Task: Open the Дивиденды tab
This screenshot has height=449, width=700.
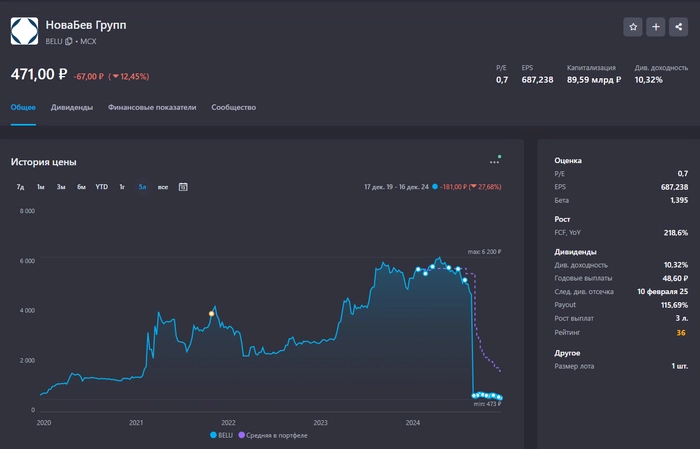Action: tap(72, 107)
